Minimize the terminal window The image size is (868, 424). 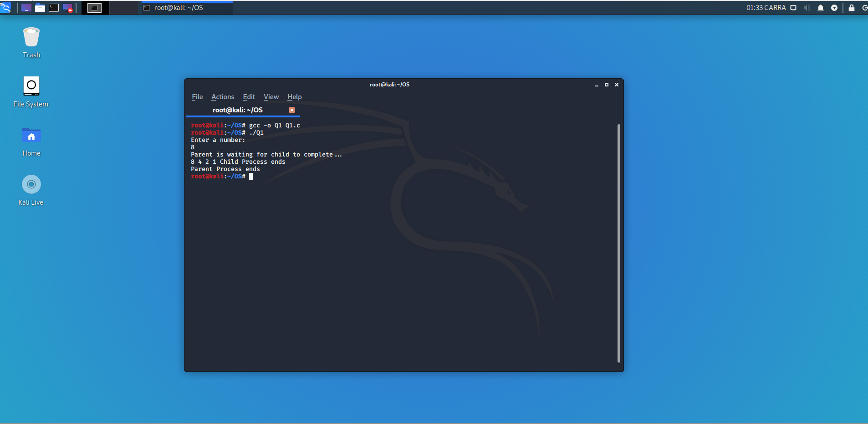pyautogui.click(x=597, y=85)
